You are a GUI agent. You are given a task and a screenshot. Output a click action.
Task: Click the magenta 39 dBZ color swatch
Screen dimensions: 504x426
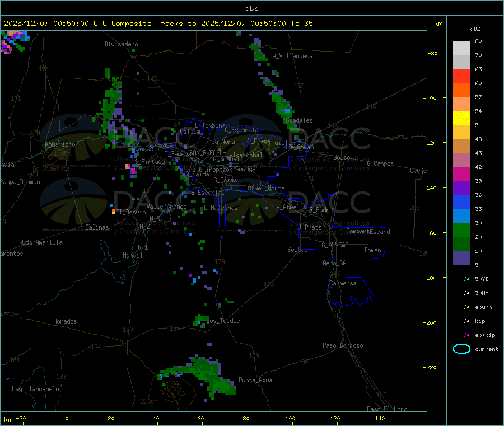pyautogui.click(x=461, y=174)
